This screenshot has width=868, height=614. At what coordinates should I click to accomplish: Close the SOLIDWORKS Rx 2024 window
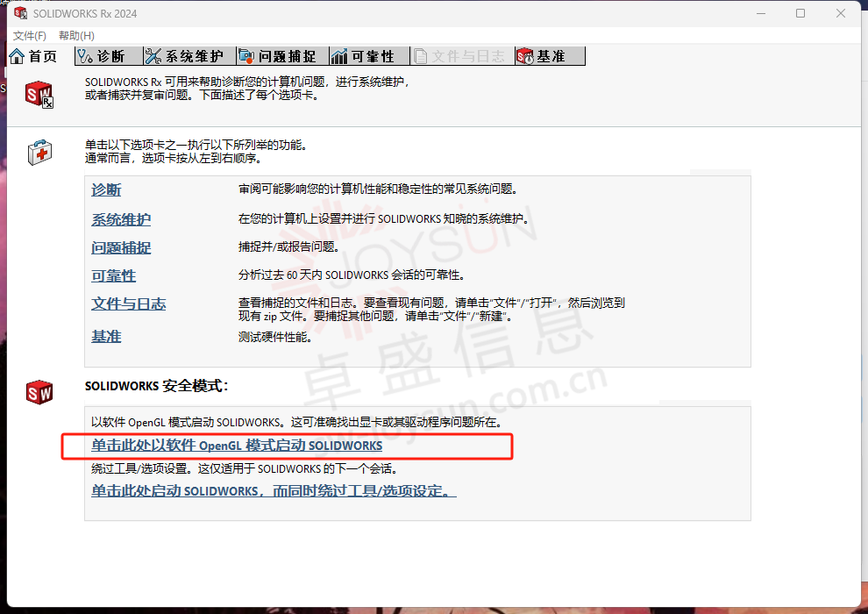click(x=840, y=13)
